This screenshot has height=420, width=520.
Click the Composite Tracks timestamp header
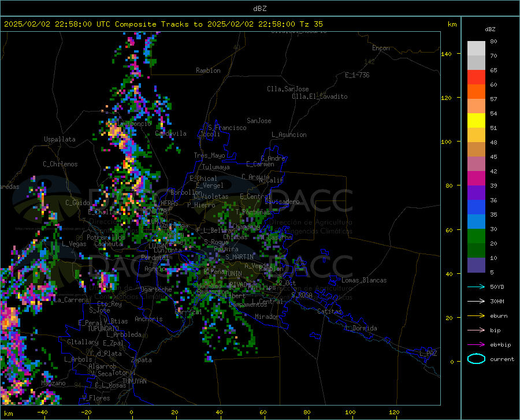tap(163, 24)
